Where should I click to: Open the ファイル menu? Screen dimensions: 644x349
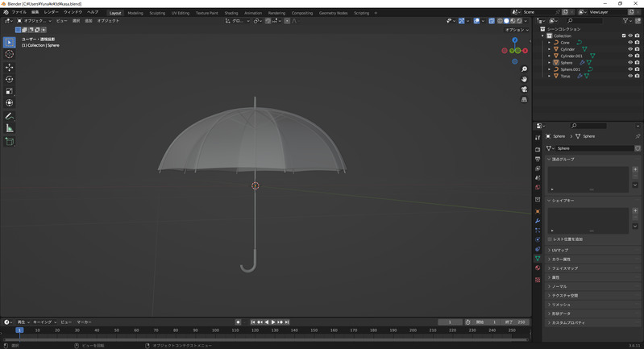click(x=19, y=13)
